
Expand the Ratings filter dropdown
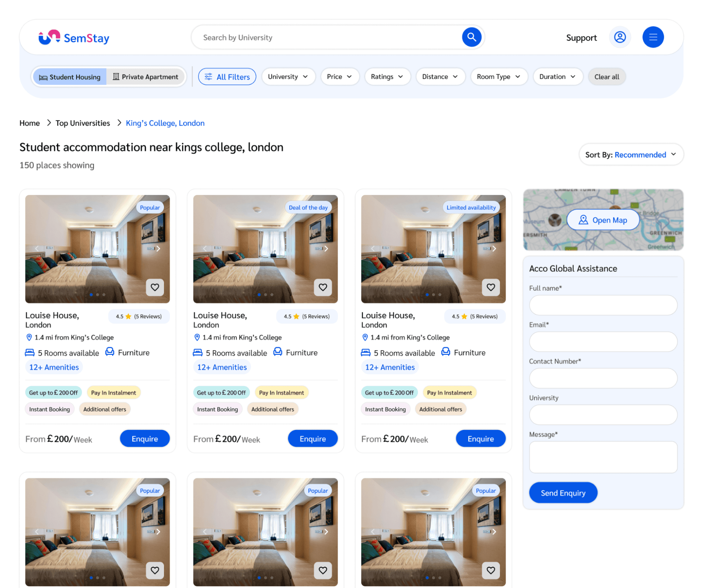pos(387,77)
